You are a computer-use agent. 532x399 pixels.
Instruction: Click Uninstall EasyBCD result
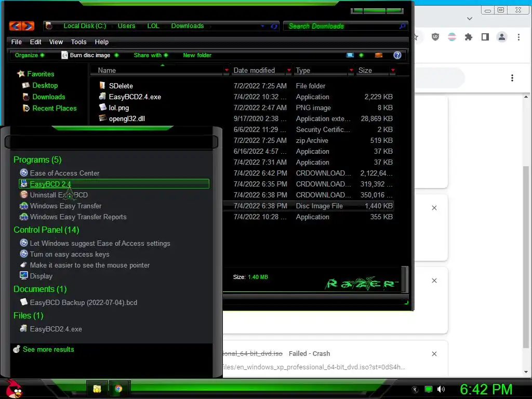coord(59,195)
